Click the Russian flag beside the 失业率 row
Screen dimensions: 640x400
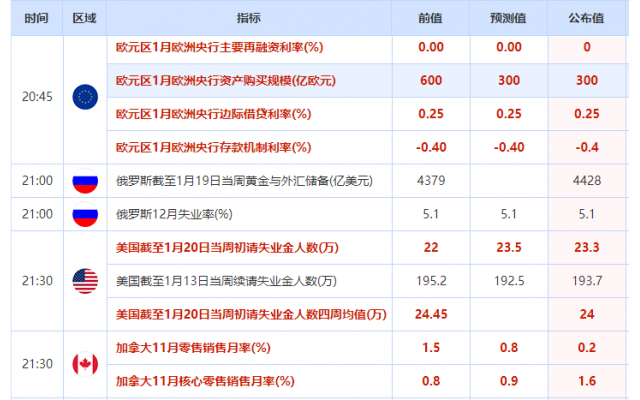[85, 214]
